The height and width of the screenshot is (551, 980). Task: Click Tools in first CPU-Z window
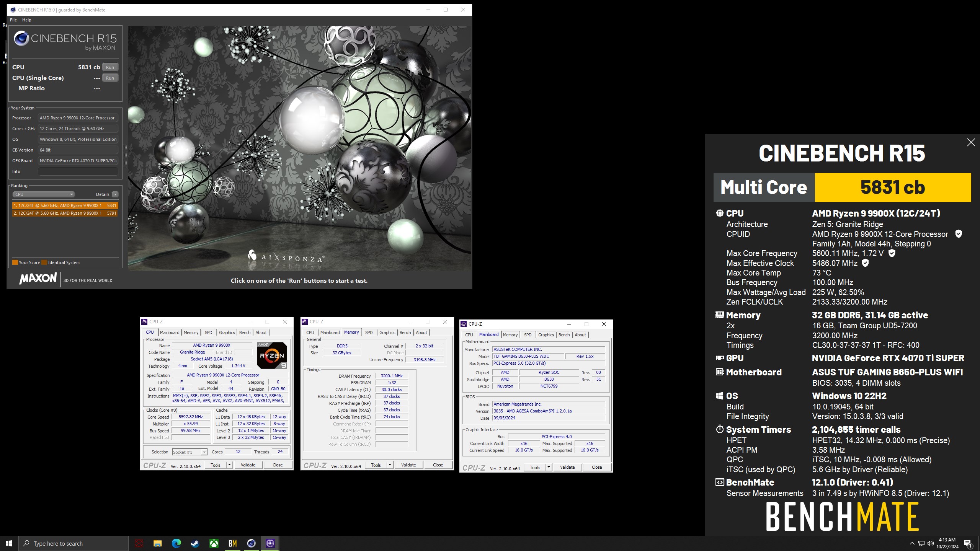(x=216, y=465)
